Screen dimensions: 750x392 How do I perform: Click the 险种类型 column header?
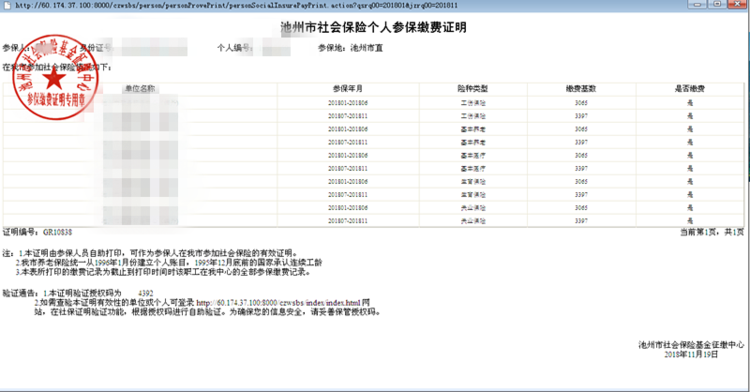(x=473, y=88)
